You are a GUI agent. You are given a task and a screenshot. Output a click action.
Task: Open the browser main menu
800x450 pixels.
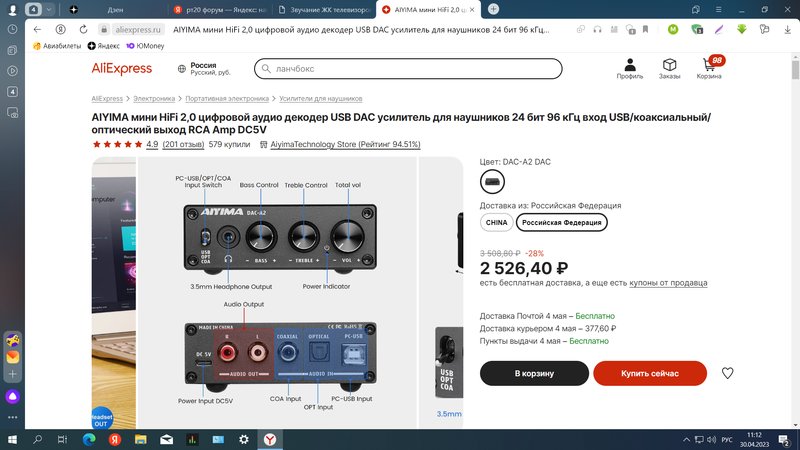click(x=718, y=10)
